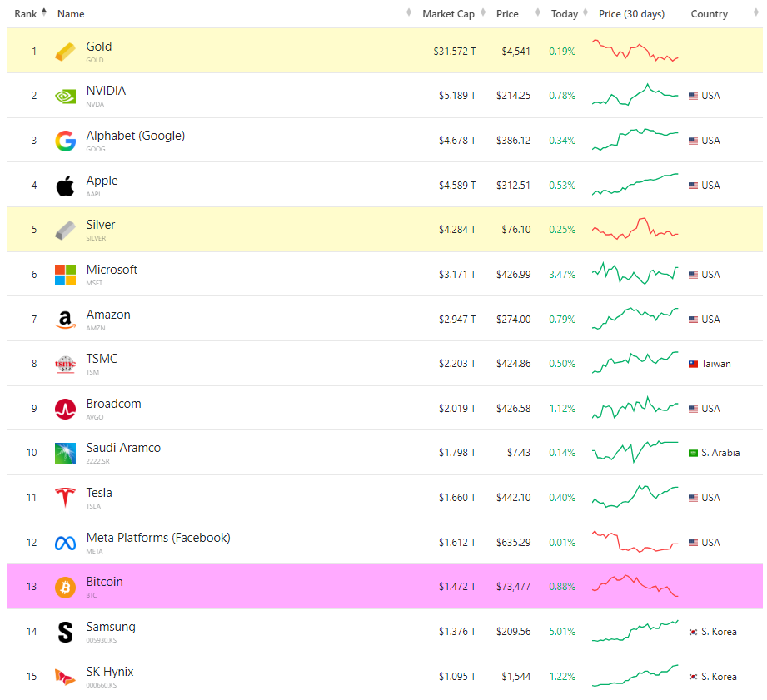Sort table using Market Cap arrows
Screen dimensions: 767x700
coord(483,13)
